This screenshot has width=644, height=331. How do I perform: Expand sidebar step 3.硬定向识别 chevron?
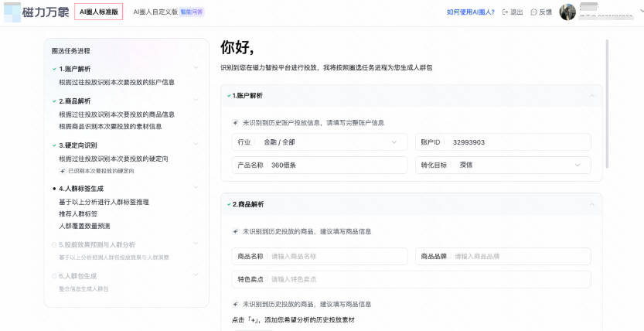[x=196, y=144]
